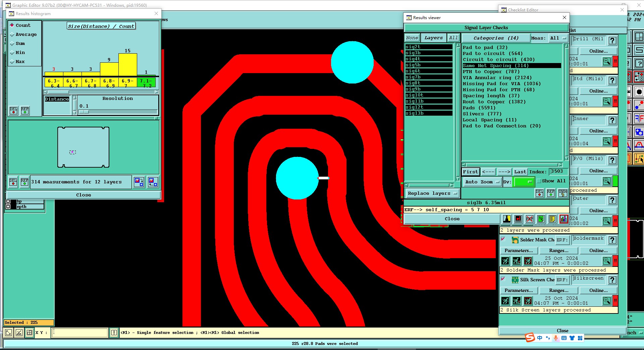Click the X Y coordinate input field

(x=80, y=333)
